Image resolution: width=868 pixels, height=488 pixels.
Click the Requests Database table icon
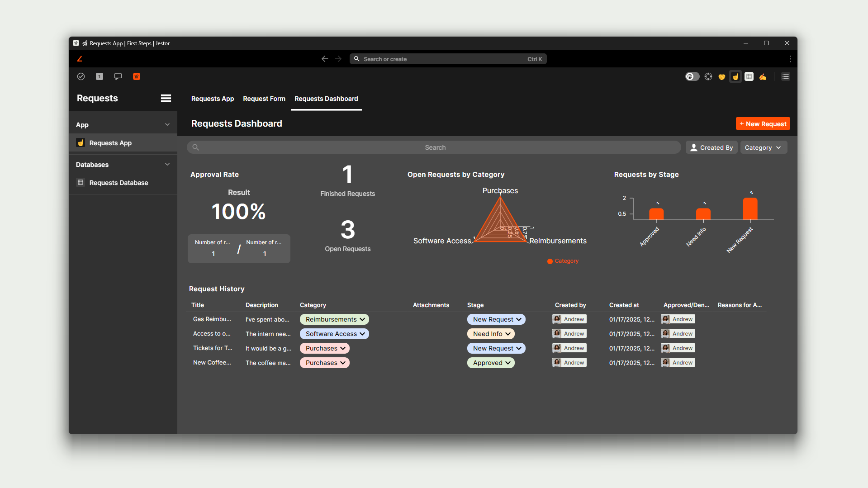coord(81,182)
